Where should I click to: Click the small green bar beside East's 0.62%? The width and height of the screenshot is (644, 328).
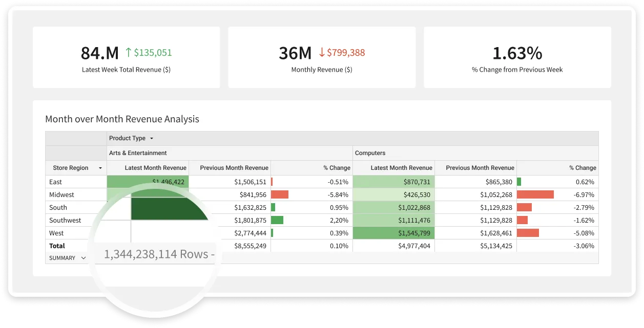(x=520, y=182)
